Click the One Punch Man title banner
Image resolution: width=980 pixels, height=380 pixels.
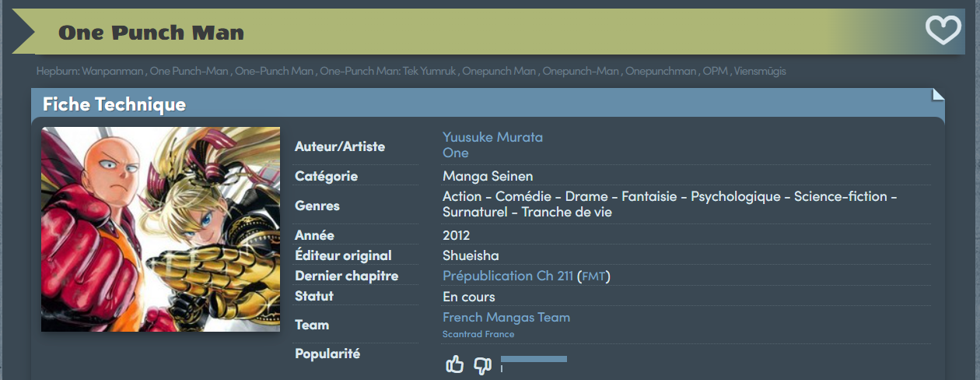coord(151,33)
